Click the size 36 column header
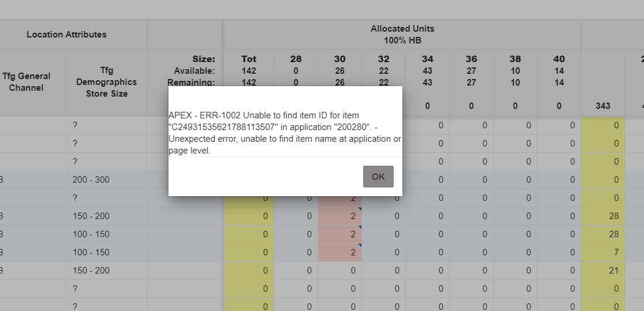This screenshot has height=311, width=644. 471,59
